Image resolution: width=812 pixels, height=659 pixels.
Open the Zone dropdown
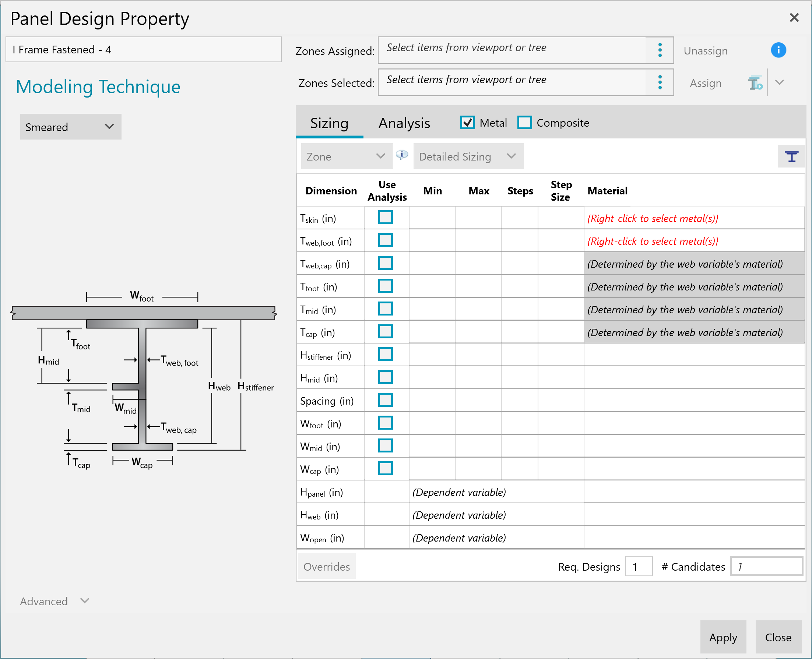347,156
